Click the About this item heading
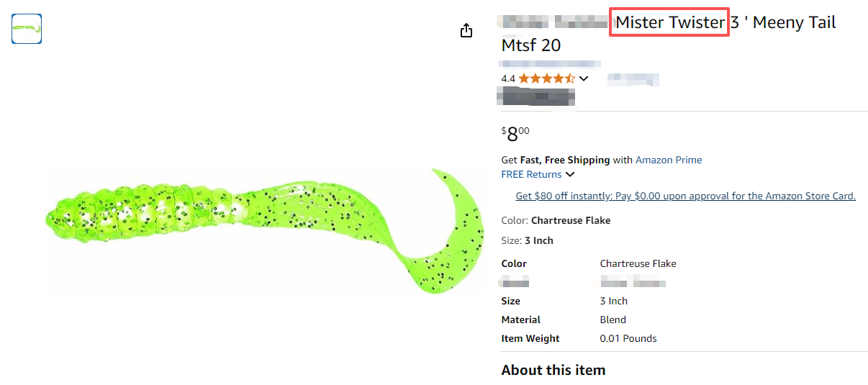 pyautogui.click(x=553, y=370)
